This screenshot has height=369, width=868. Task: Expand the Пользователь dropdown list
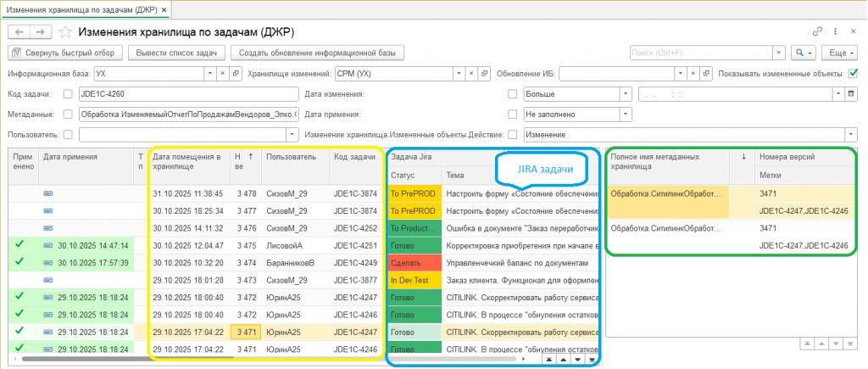pos(292,134)
